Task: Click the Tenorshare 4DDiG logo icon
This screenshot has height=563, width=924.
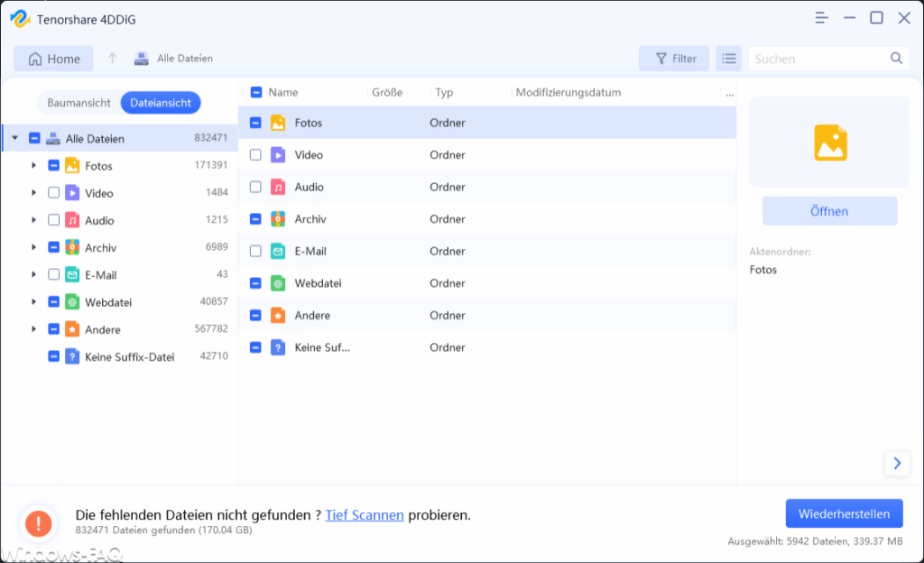Action: coord(20,19)
